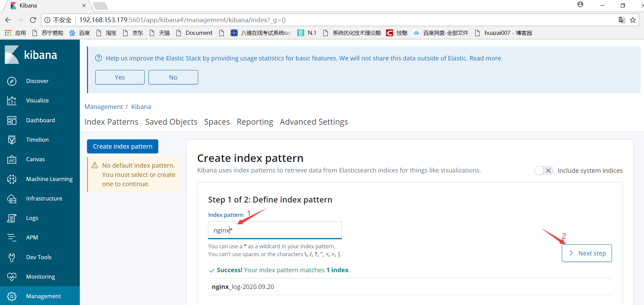Open the Dashboard sidebar icon
The height and width of the screenshot is (305, 644).
coord(12,120)
